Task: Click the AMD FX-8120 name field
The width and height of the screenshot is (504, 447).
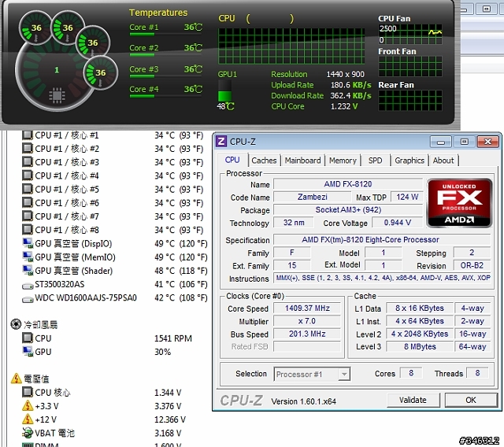Action: 348,184
